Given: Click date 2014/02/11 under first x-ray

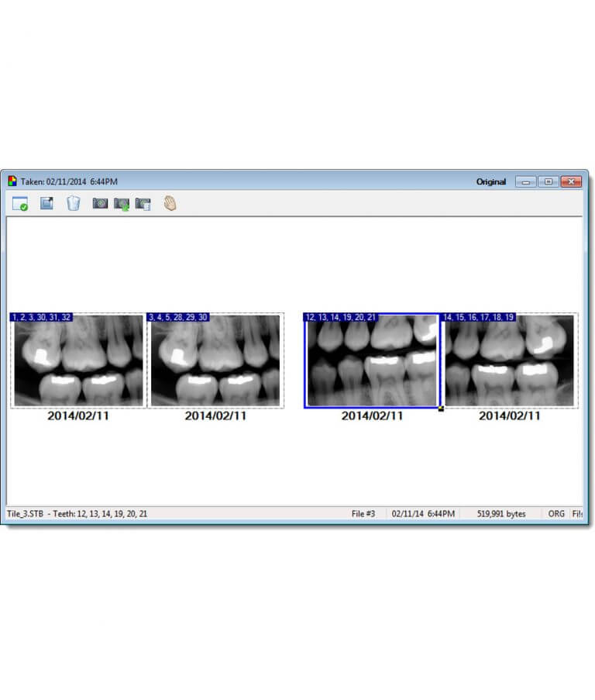Looking at the screenshot, I should 78,416.
